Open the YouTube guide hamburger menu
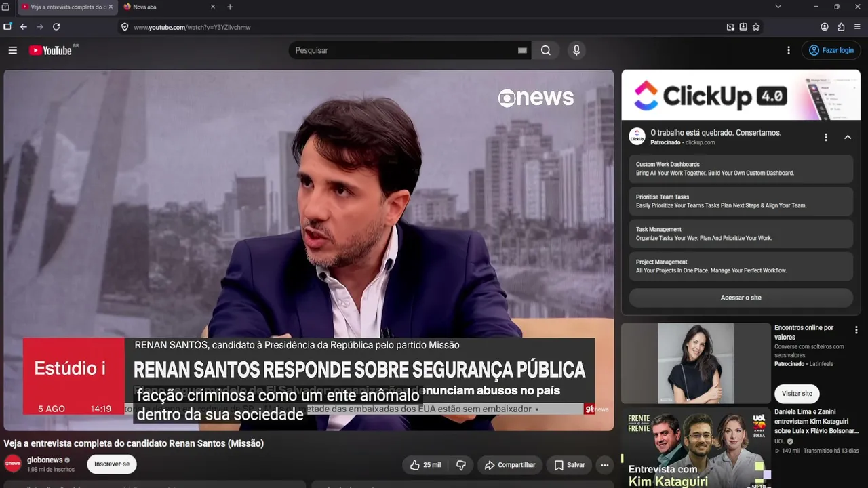The image size is (868, 488). pos(12,50)
